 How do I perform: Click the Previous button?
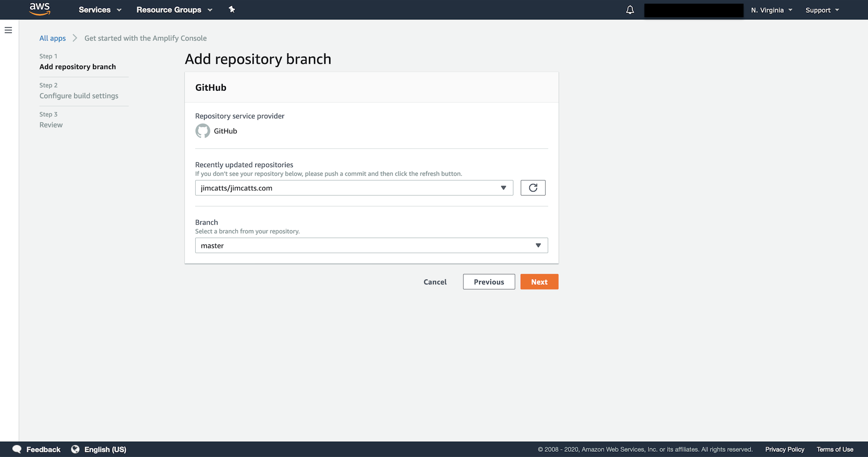coord(489,282)
